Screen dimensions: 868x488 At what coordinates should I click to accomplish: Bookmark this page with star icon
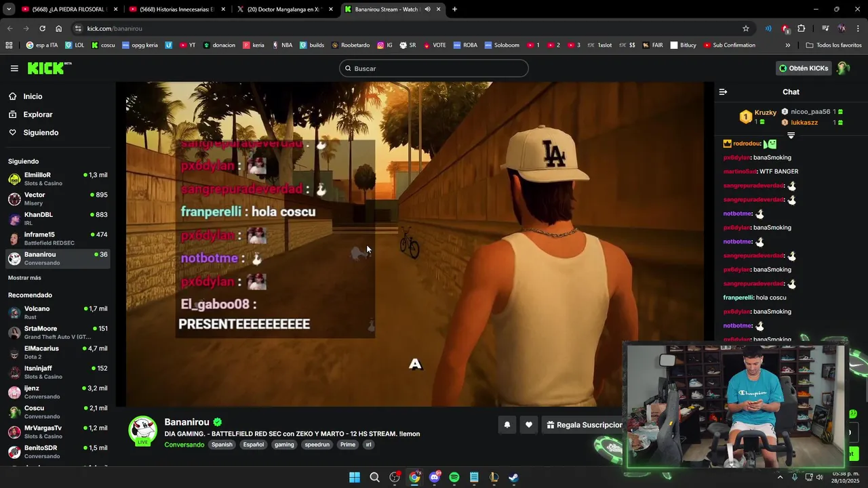746,28
